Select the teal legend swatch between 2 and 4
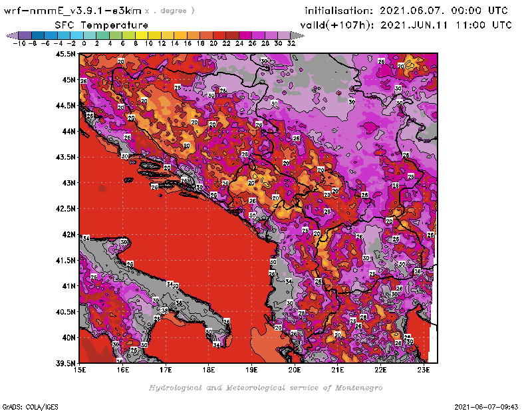 [x=103, y=35]
